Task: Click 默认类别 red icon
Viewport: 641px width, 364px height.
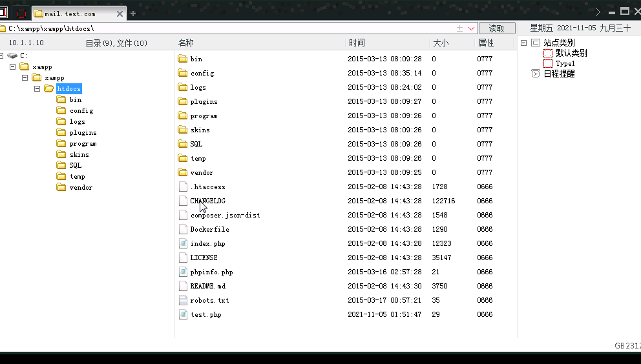Action: (548, 53)
